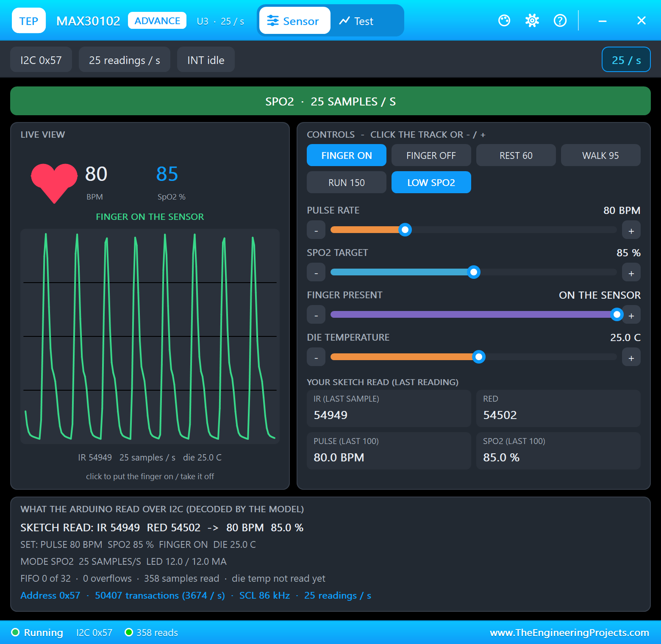This screenshot has width=661, height=644.
Task: Click the Address 0x57 text
Action: point(50,595)
